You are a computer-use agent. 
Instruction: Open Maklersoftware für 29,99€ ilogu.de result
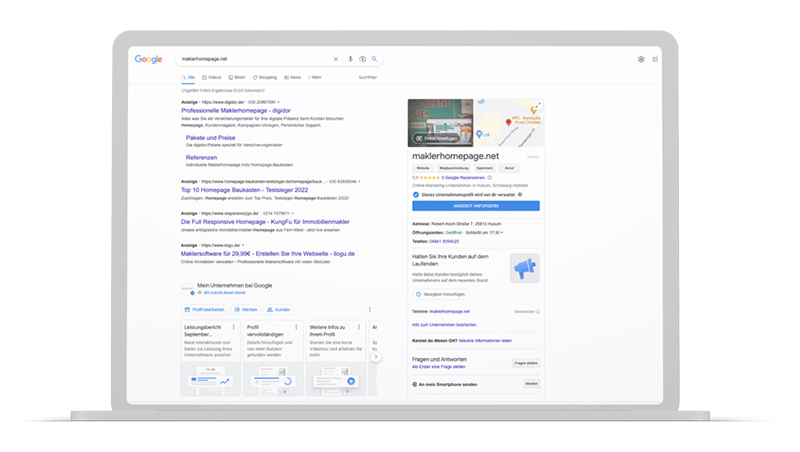pyautogui.click(x=268, y=254)
